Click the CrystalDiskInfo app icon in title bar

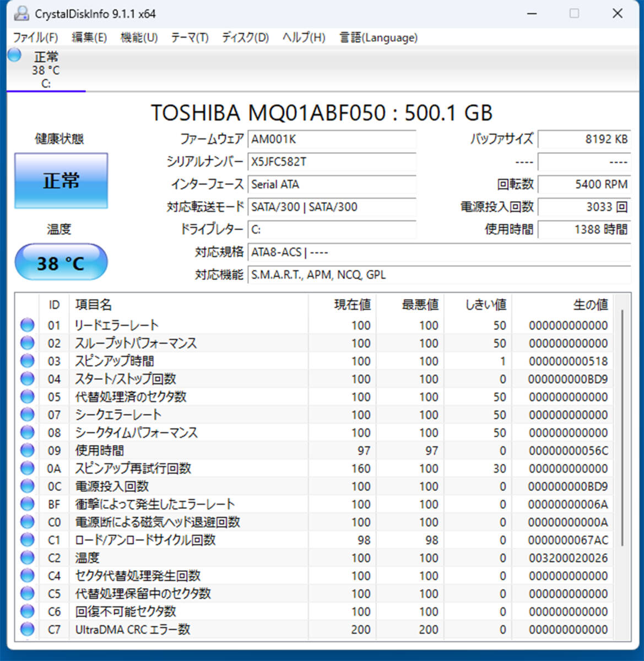click(x=21, y=14)
